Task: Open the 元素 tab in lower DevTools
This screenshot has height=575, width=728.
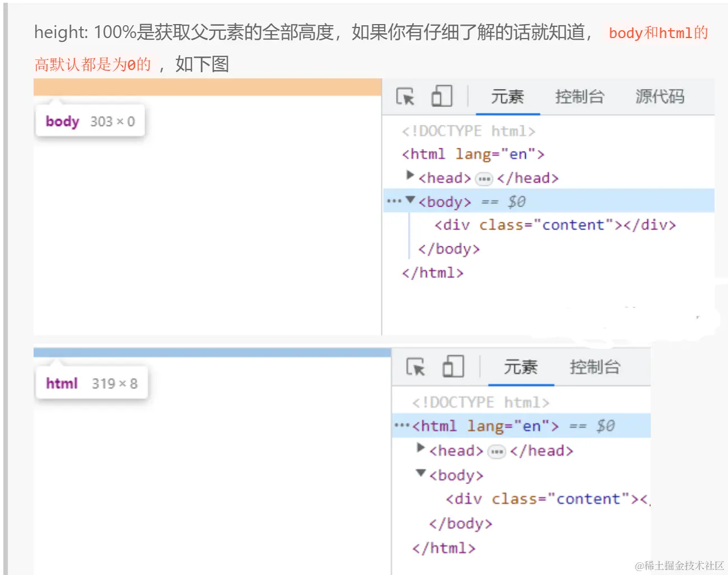Action: [521, 367]
